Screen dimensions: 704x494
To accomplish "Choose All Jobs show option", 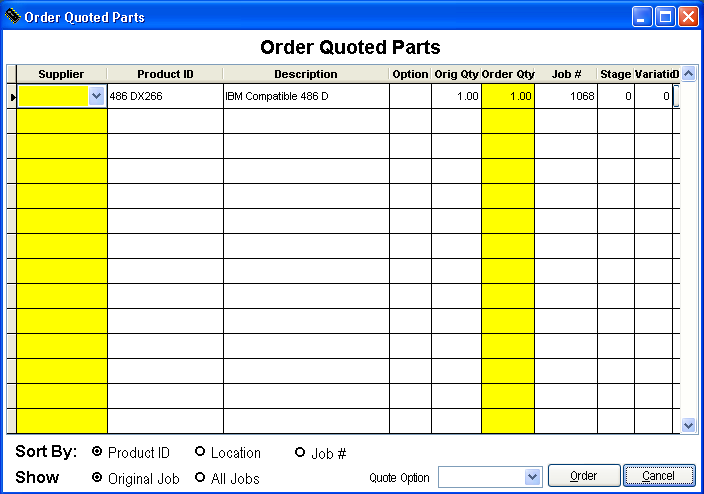I will pyautogui.click(x=200, y=478).
